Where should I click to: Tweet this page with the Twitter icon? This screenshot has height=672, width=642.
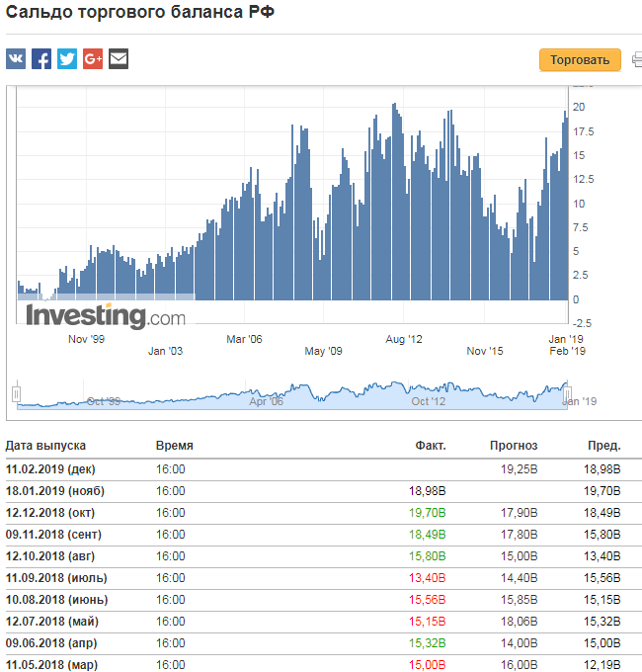click(x=67, y=58)
